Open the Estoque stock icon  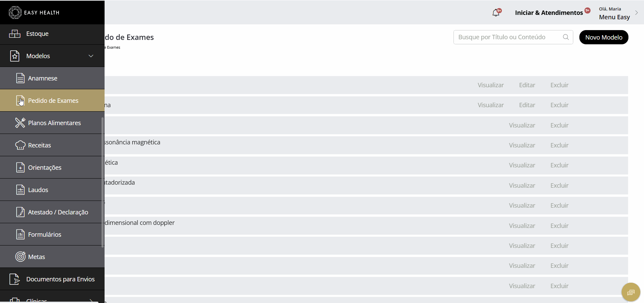[15, 33]
